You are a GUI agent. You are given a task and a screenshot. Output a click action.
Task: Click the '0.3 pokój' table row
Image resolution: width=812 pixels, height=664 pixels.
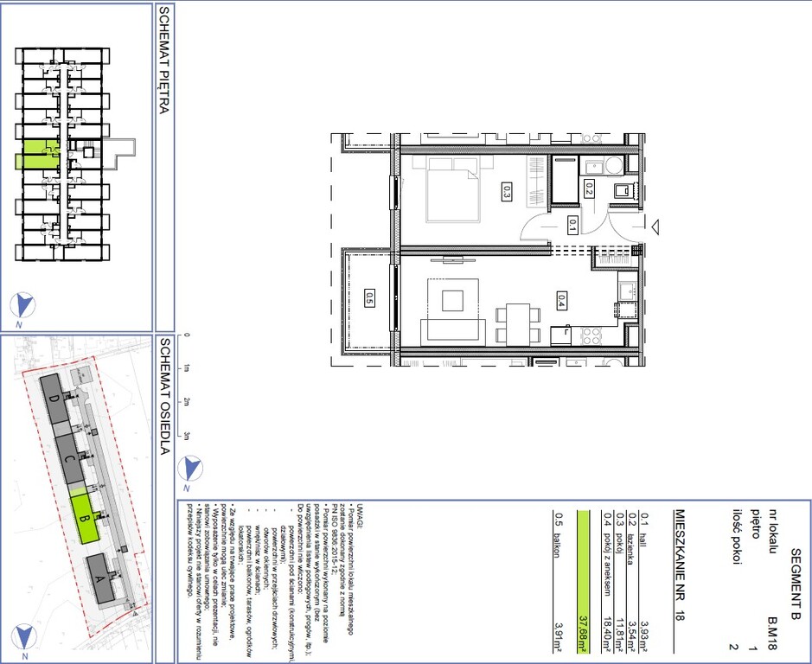point(619,582)
